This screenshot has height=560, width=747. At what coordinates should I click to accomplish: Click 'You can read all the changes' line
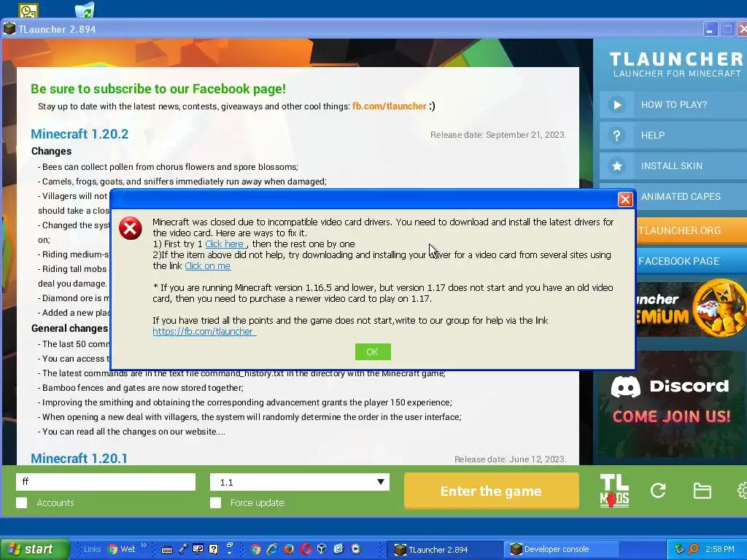coord(131,432)
